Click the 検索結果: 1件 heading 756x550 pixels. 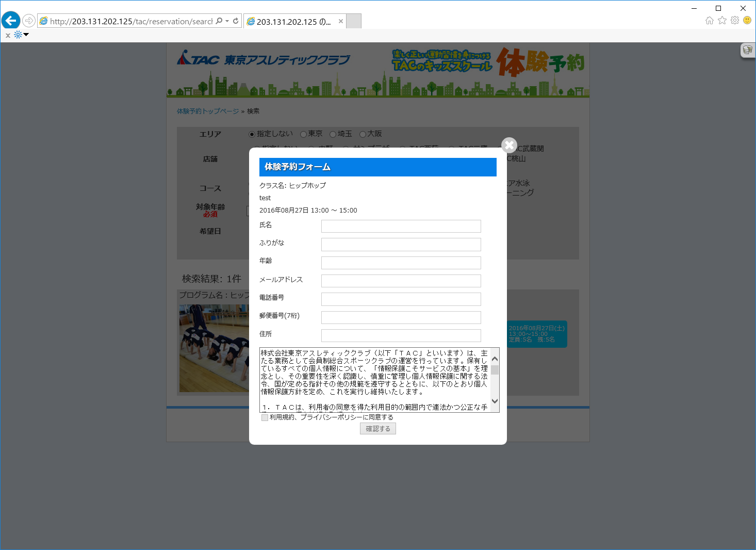coord(211,279)
